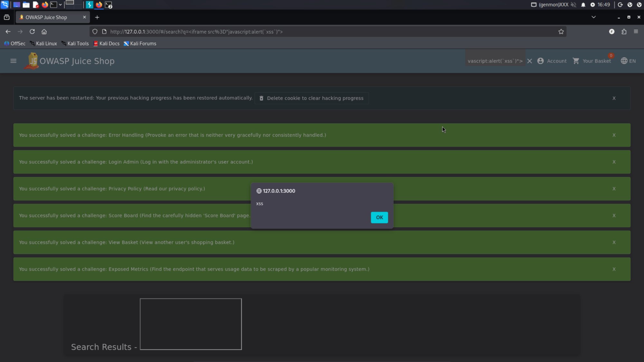Dismiss the Exposed Metrics challenge notification
This screenshot has height=362, width=644.
[x=614, y=269]
